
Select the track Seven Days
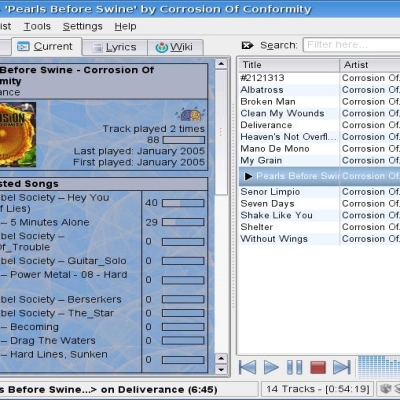319,204
